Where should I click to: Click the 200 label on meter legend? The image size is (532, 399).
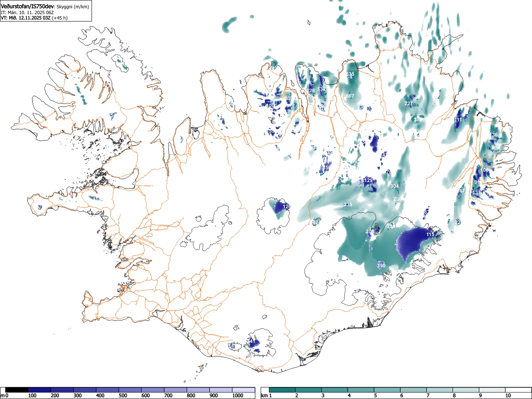54,396
